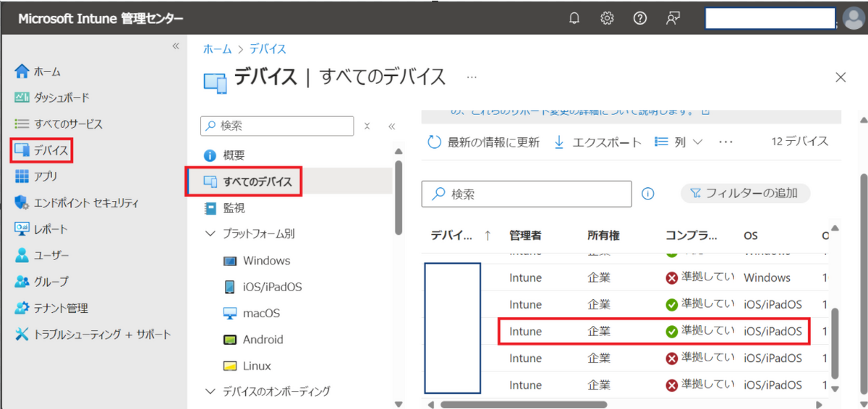868x409 pixels.
Task: Click 最新の情報に更新 refresh button
Action: 484,142
